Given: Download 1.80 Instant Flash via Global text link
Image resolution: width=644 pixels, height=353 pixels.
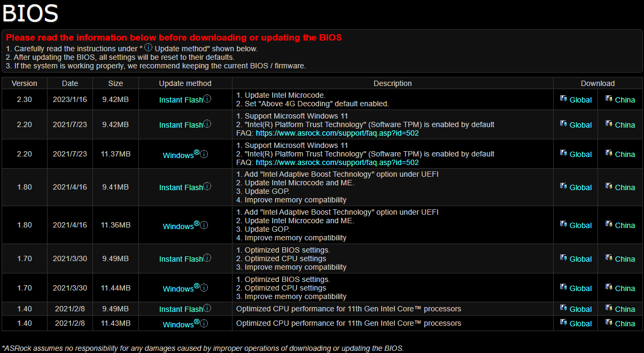Looking at the screenshot, I should point(580,187).
